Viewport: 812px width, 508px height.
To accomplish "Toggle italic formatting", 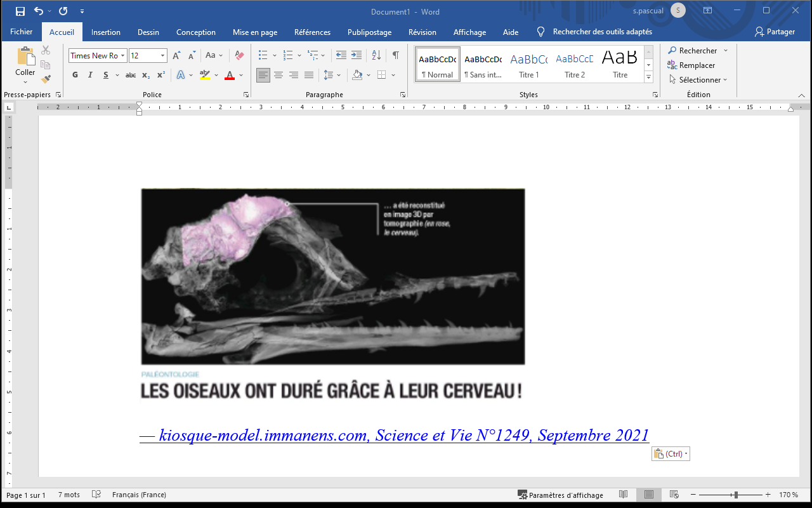I will coord(90,75).
